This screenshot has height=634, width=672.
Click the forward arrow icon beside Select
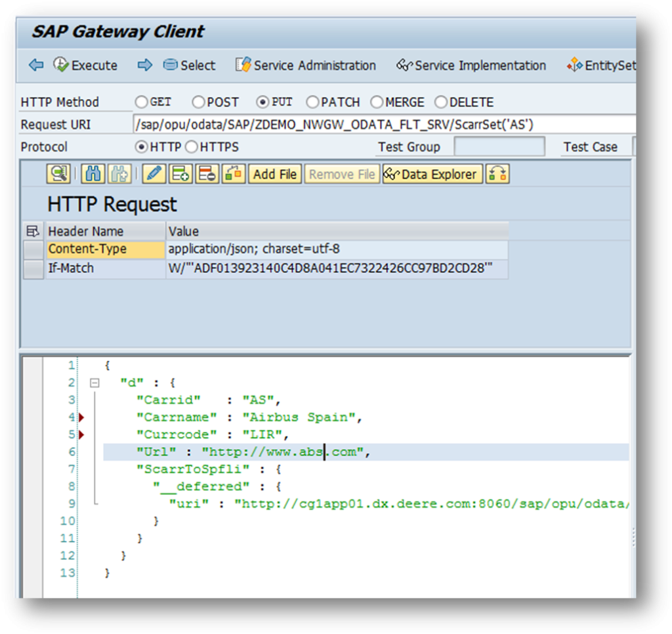click(145, 65)
